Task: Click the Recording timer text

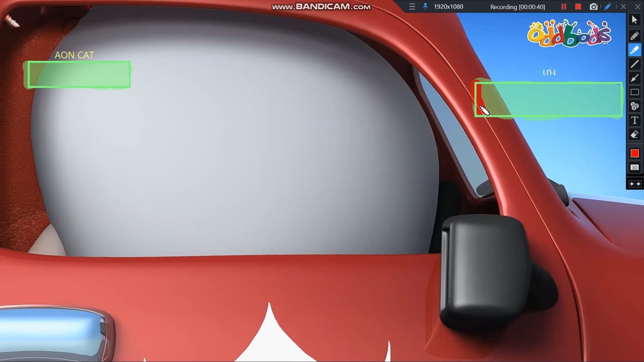Action: [x=518, y=7]
